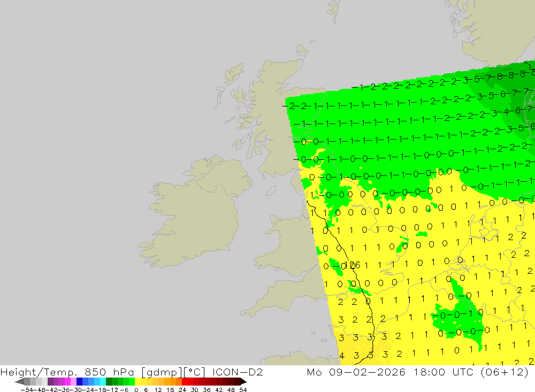Click the bright yellow swatch above label 0
The image size is (535, 392).
click(x=138, y=382)
